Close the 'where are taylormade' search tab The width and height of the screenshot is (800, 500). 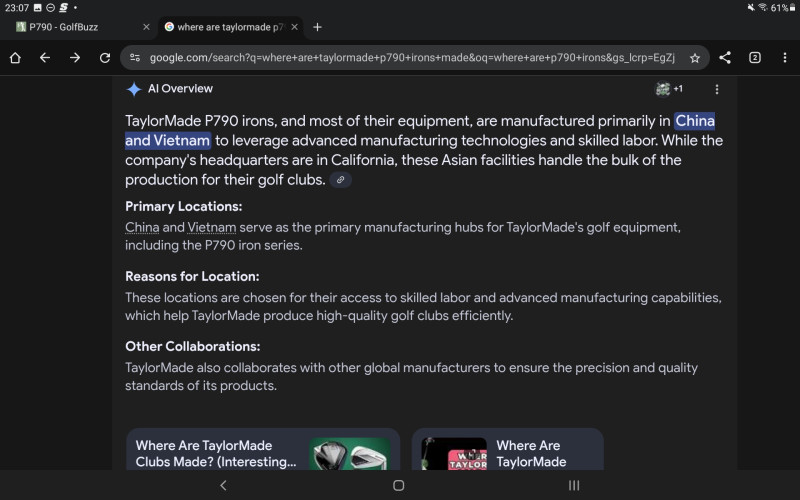tap(294, 27)
